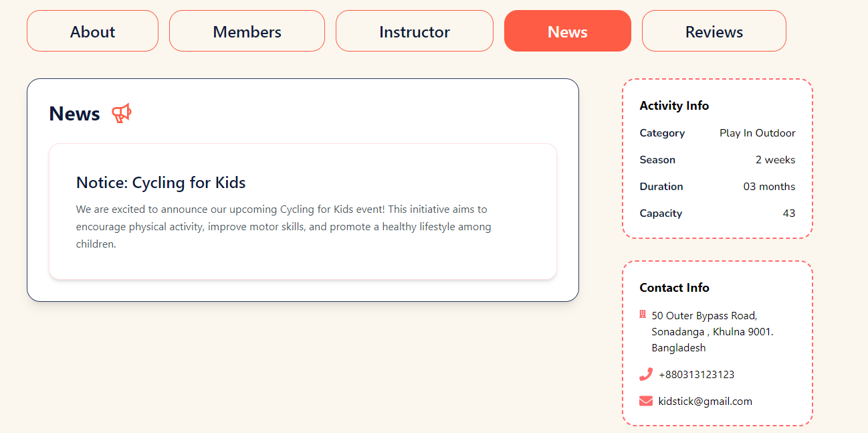Click the News section heading
The height and width of the screenshot is (433, 868).
click(74, 114)
